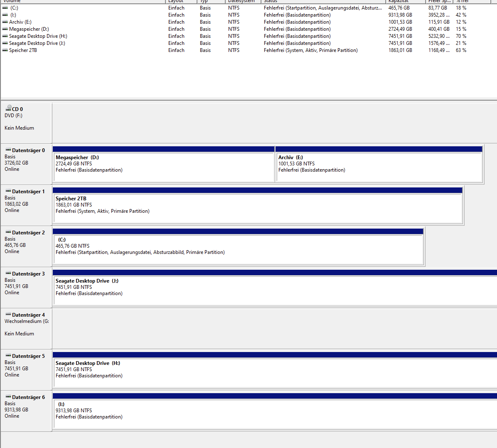This screenshot has width=497, height=448.
Task: Click the '63 %' free percentage cell
Action: [461, 50]
